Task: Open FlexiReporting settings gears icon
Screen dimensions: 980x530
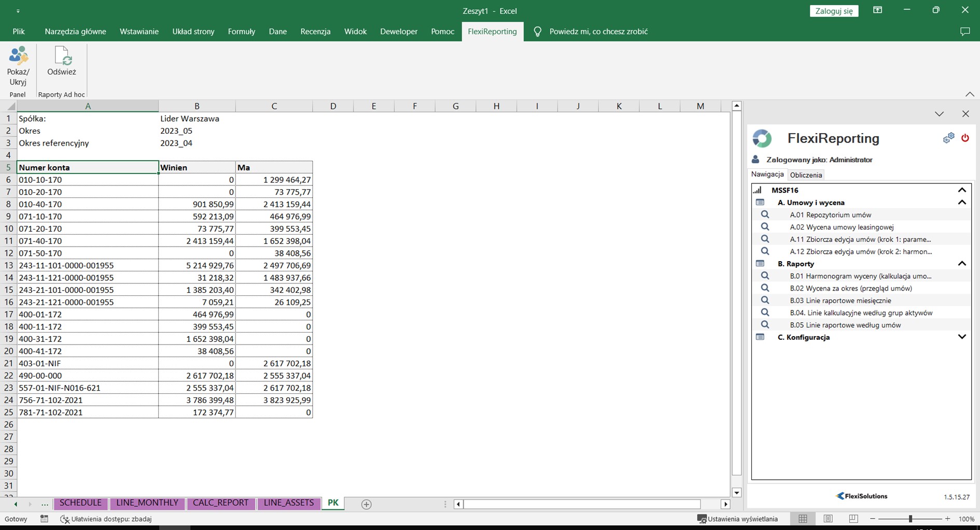Action: (948, 138)
